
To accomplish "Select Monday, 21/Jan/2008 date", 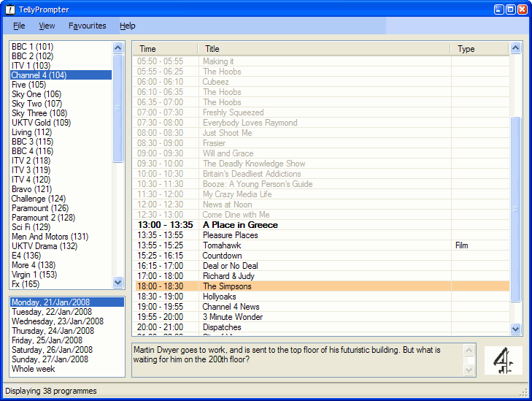I will [67, 302].
